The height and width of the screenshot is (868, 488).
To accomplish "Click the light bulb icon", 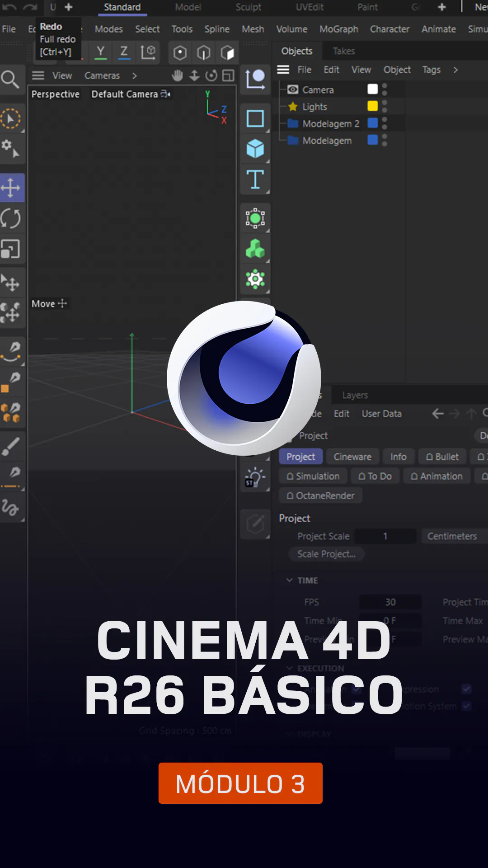I will [254, 477].
